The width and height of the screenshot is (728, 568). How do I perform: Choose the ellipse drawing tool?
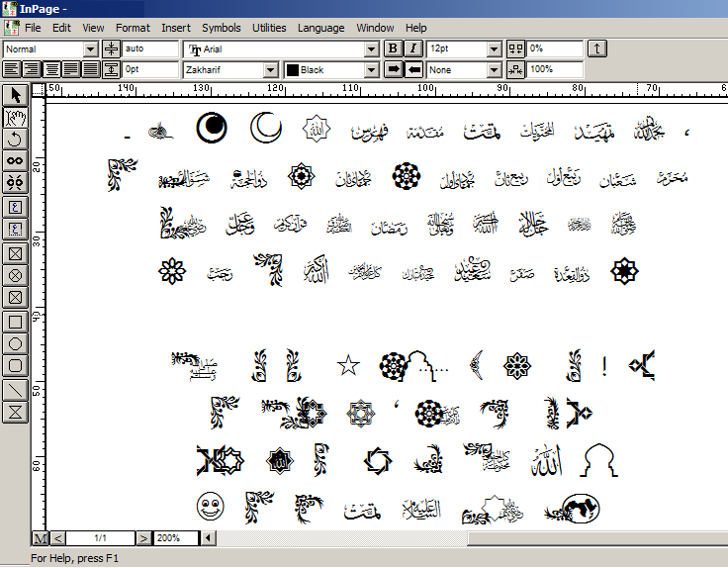[16, 343]
